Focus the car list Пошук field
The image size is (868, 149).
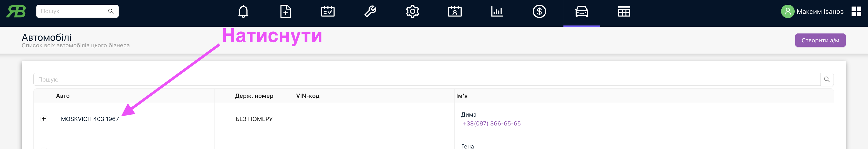426,80
